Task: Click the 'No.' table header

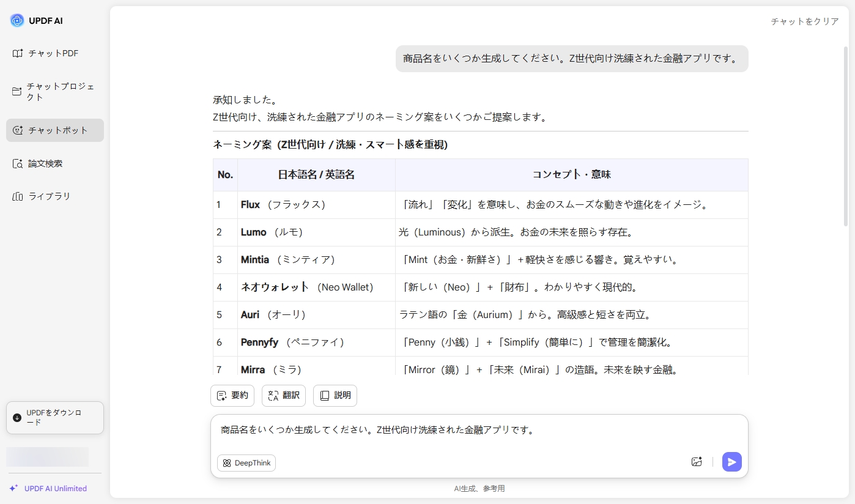Action: click(x=225, y=175)
